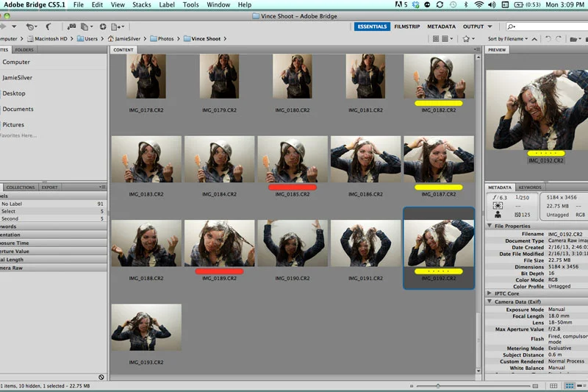588x392 pixels.
Task: Toggle Select label filter
Action: (x=52, y=211)
